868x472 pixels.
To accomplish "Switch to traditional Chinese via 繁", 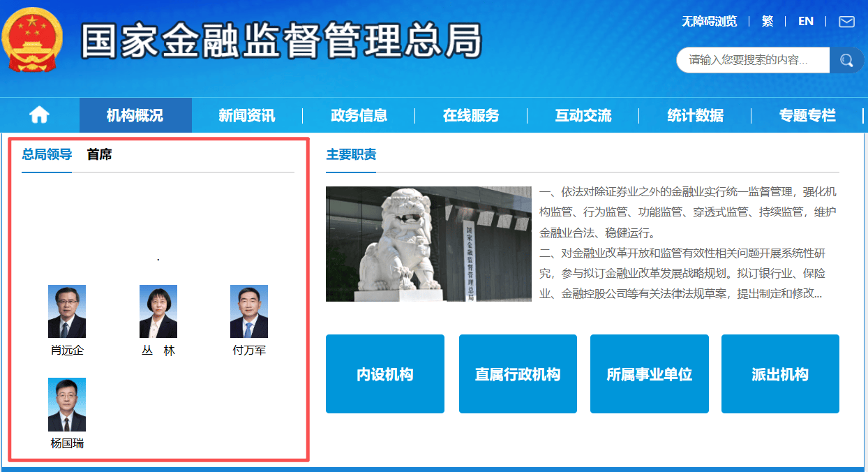I will click(x=768, y=22).
